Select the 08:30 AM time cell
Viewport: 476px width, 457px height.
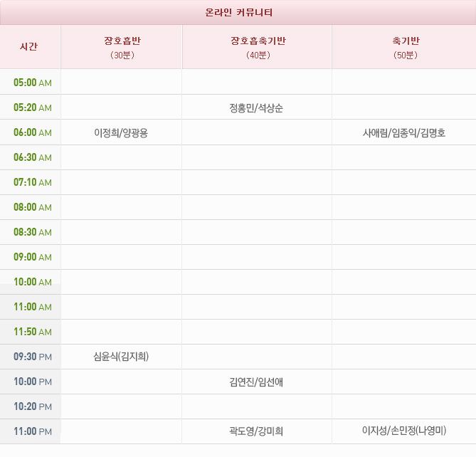32,232
